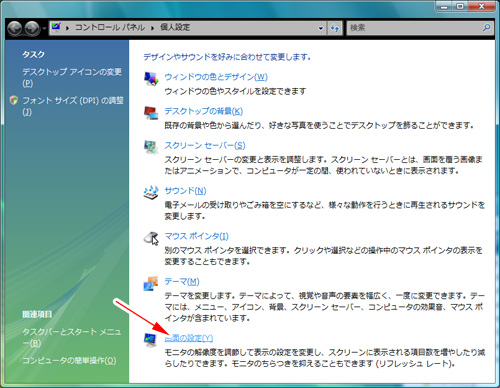Click the magnifier icon in search box
Screen dimensions: 500x388
pos(486,28)
